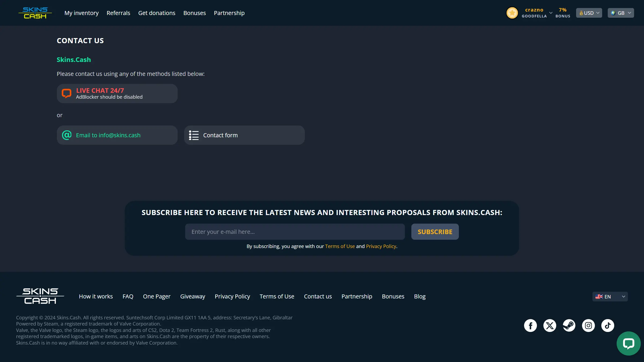Open the Referrals page
Viewport: 644px width, 362px height.
point(118,13)
